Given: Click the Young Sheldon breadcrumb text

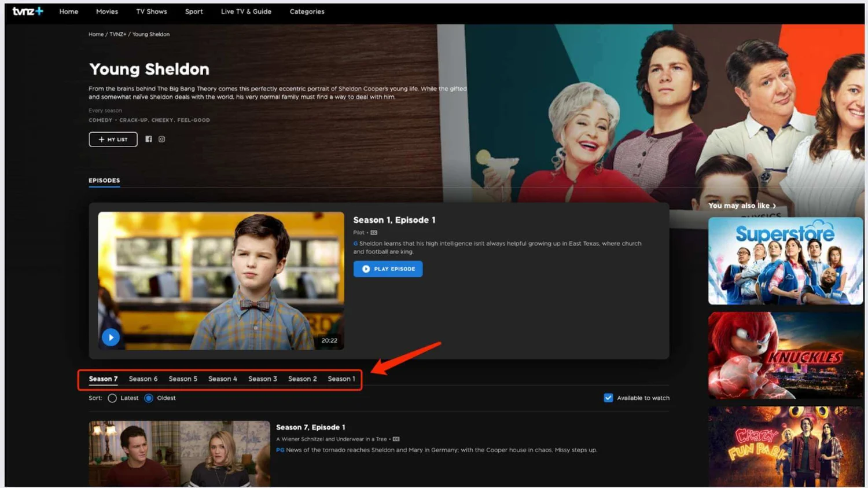Looking at the screenshot, I should [151, 34].
